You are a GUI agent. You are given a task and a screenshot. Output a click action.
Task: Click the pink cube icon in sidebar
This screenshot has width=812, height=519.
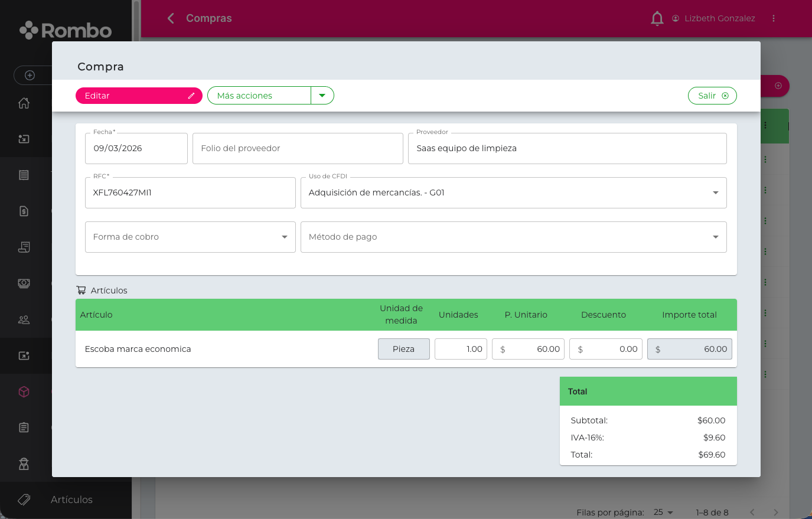(24, 391)
